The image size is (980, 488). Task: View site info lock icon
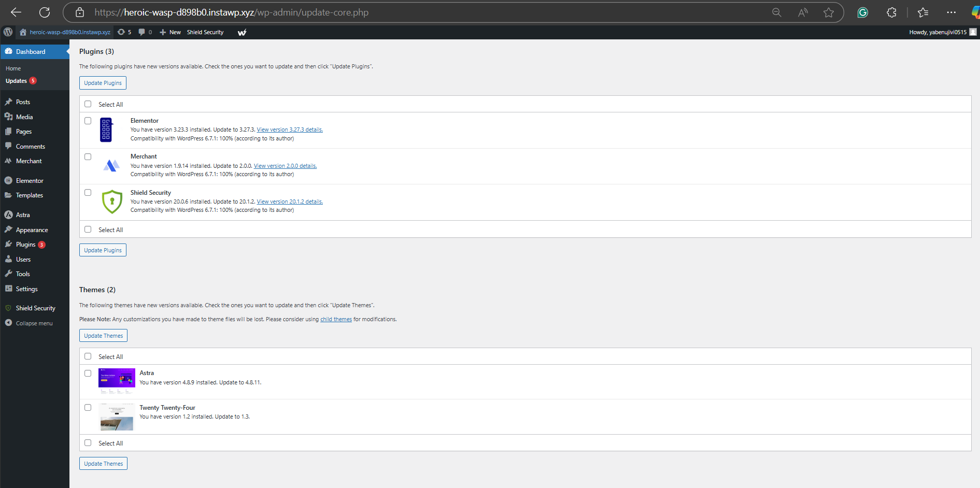(x=79, y=12)
